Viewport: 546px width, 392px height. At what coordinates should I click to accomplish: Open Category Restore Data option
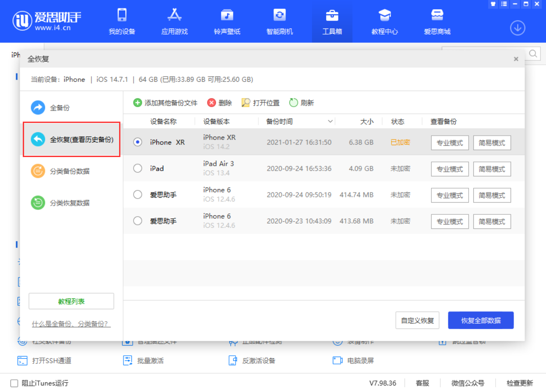coord(70,203)
